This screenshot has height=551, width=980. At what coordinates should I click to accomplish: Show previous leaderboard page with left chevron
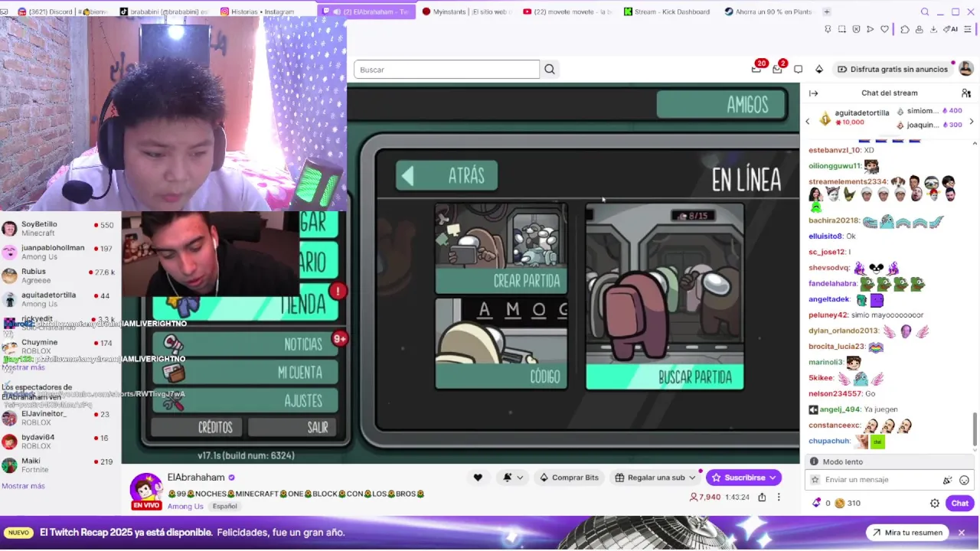coord(807,122)
